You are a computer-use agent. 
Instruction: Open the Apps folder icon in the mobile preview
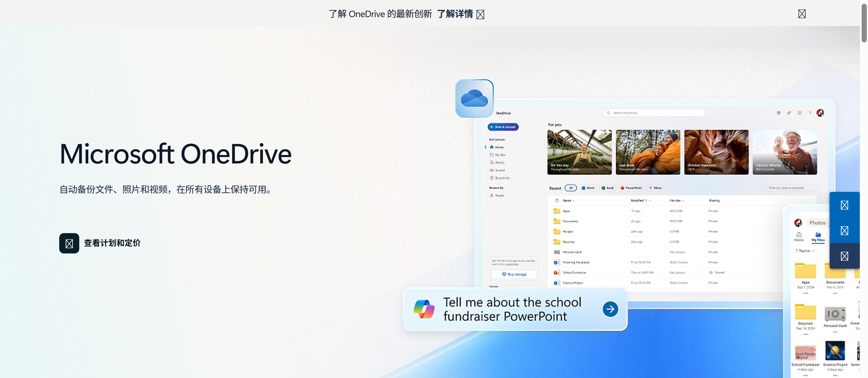(805, 271)
